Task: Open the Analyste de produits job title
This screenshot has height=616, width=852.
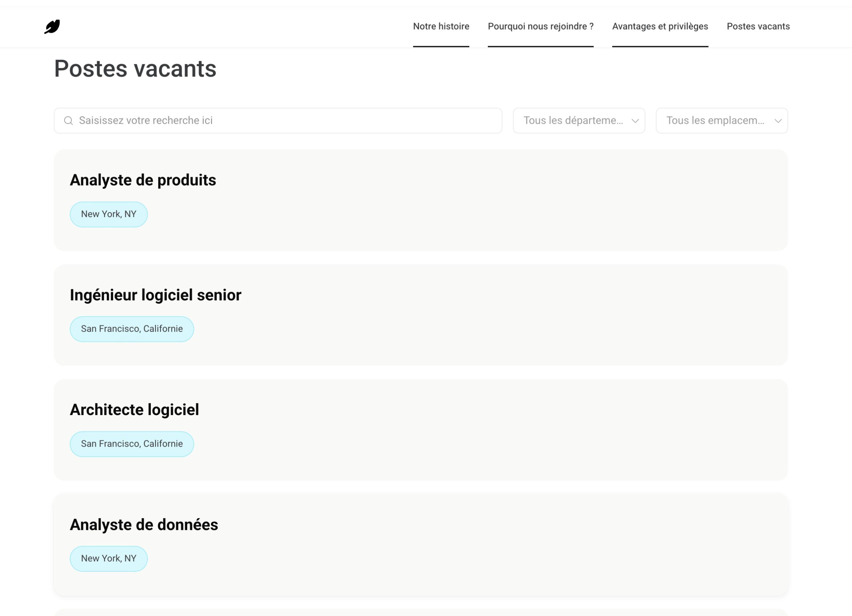Action: coord(143,180)
